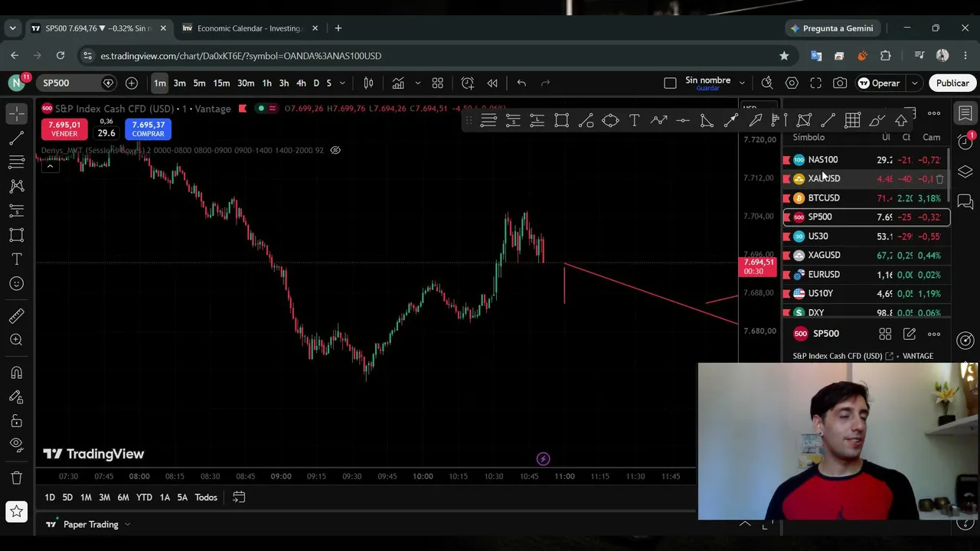Open the chats panel in right sidebar
This screenshot has height=551, width=980.
click(965, 202)
